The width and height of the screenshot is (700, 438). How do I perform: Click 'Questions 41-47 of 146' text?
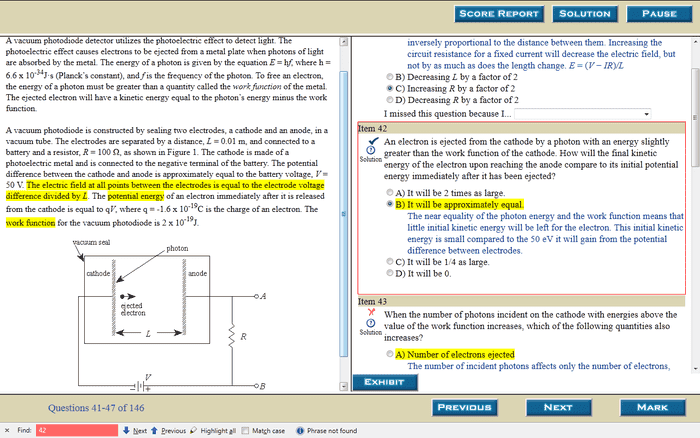96,408
